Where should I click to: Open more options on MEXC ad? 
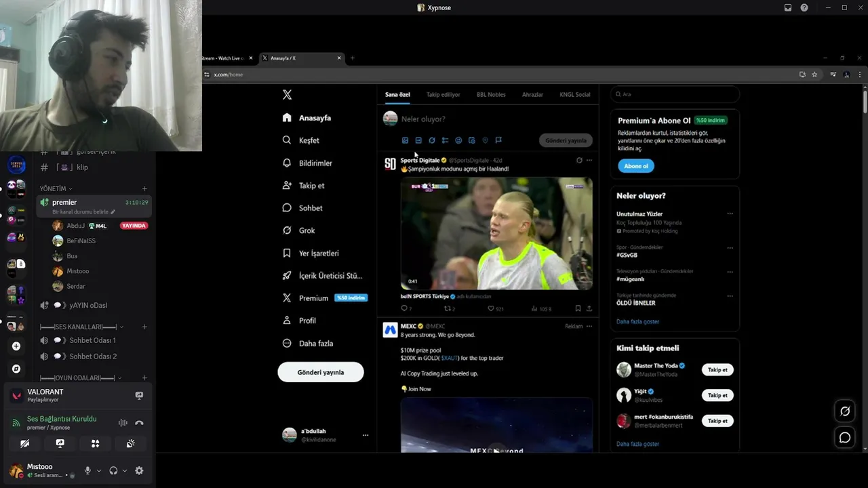[589, 326]
